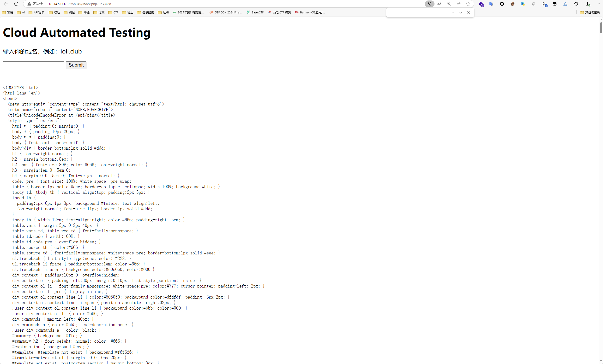Open the extensions puzzle piece menu
603x364 pixels.
(x=576, y=4)
